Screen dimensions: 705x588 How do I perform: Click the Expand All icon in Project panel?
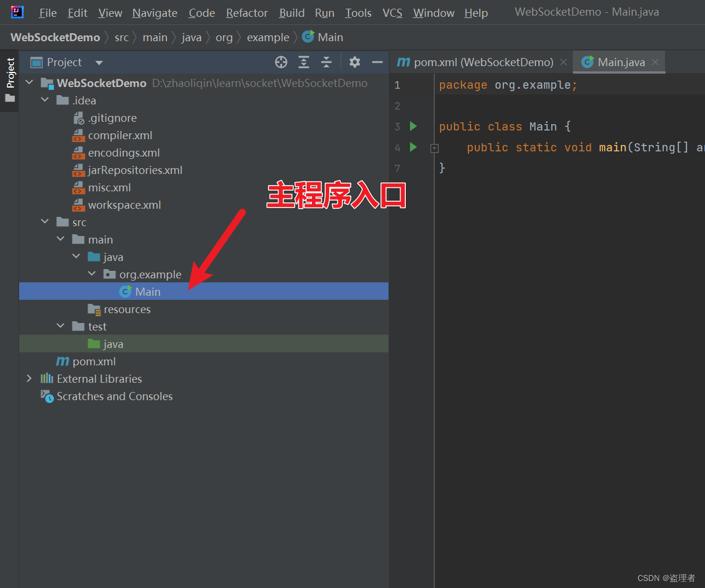pos(304,62)
